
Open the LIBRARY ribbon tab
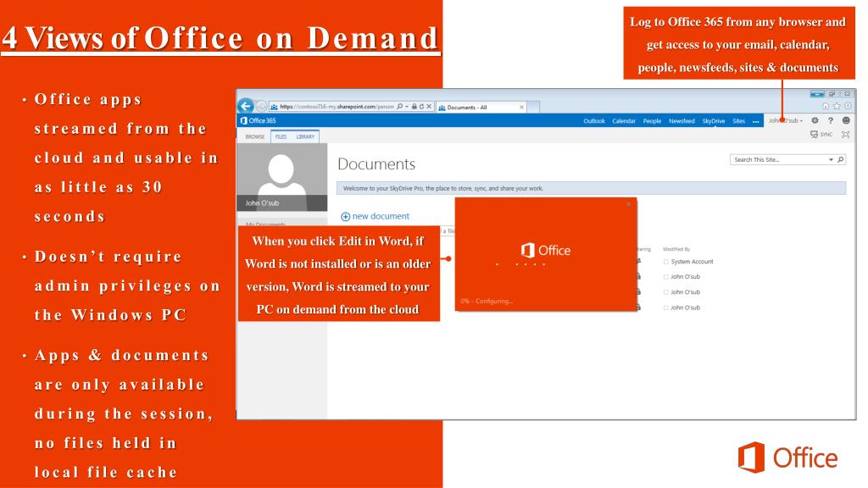304,136
